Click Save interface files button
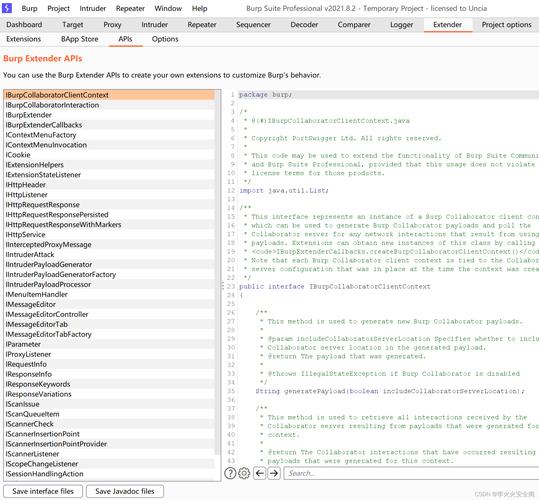This screenshot has height=500, width=539. [x=43, y=491]
